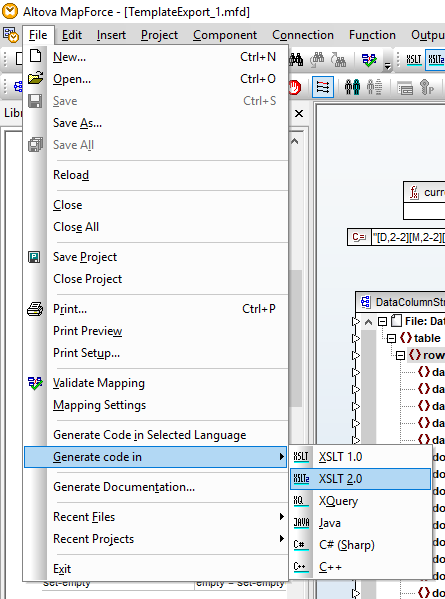Click the dark two-people toolbar icon

pos(352,87)
